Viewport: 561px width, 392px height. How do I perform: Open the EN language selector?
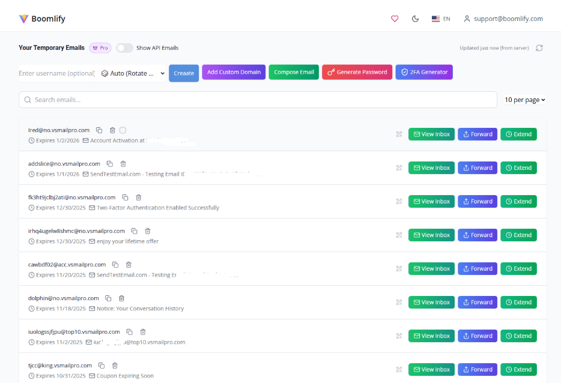(x=441, y=19)
